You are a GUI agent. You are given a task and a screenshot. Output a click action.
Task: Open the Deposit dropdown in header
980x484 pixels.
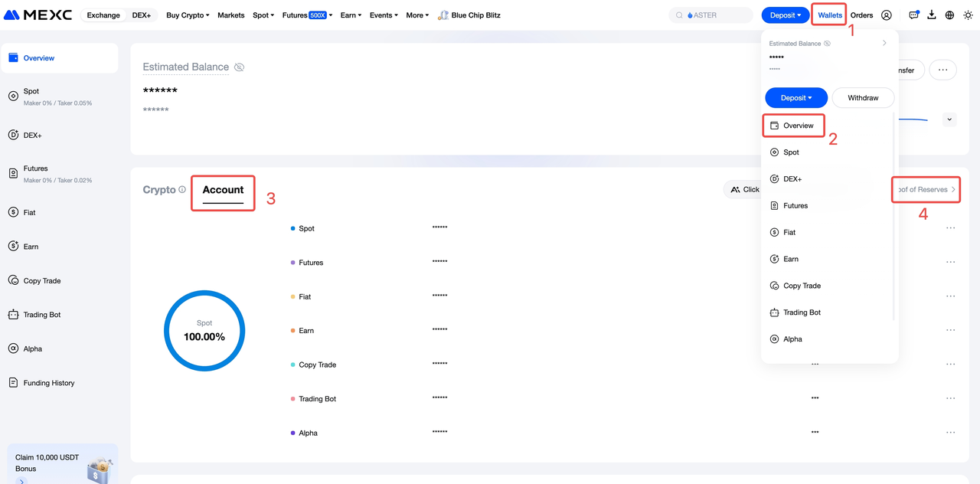[x=786, y=15]
